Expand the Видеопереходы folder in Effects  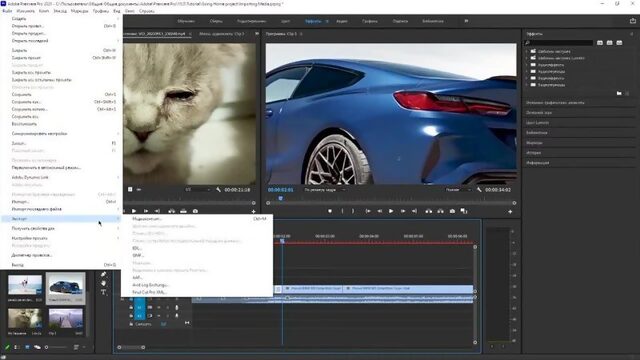527,85
